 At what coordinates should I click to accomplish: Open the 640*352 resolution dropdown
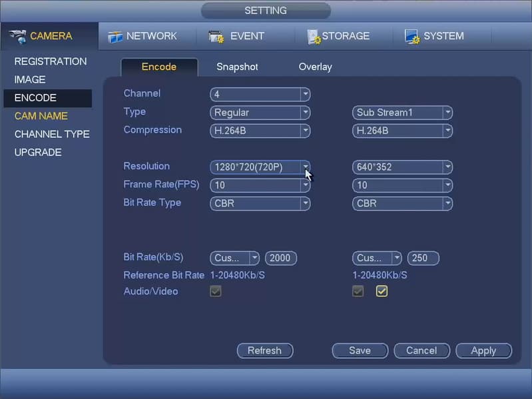tap(402, 167)
